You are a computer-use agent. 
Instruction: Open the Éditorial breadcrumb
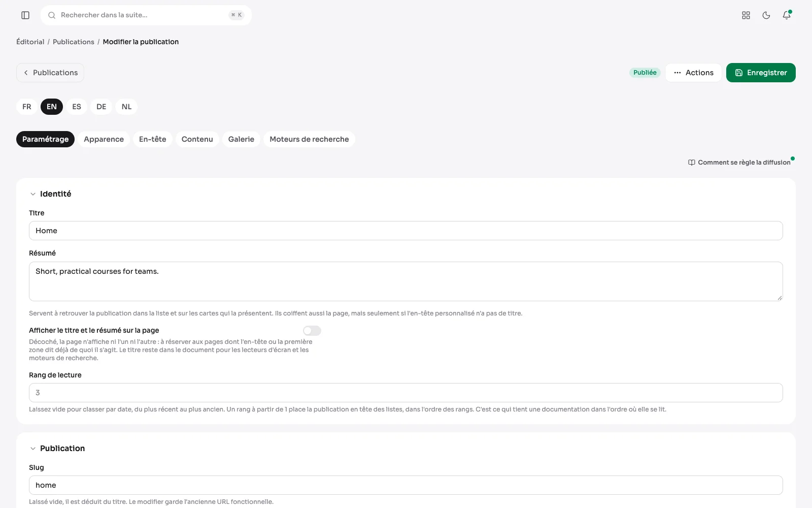pyautogui.click(x=30, y=42)
